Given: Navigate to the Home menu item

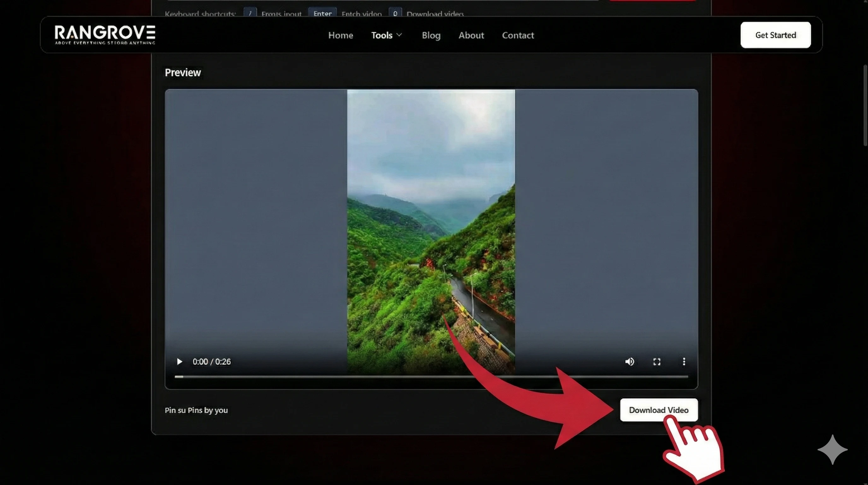Looking at the screenshot, I should (x=341, y=35).
